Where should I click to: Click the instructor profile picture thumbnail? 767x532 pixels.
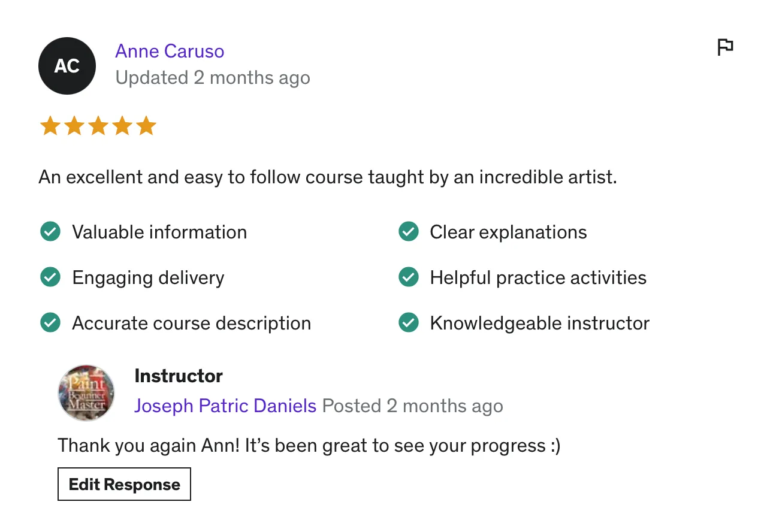[86, 392]
